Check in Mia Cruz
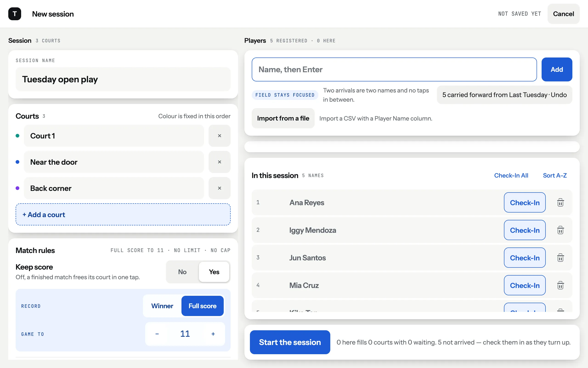Screen dimensions: 588x368 [525, 285]
